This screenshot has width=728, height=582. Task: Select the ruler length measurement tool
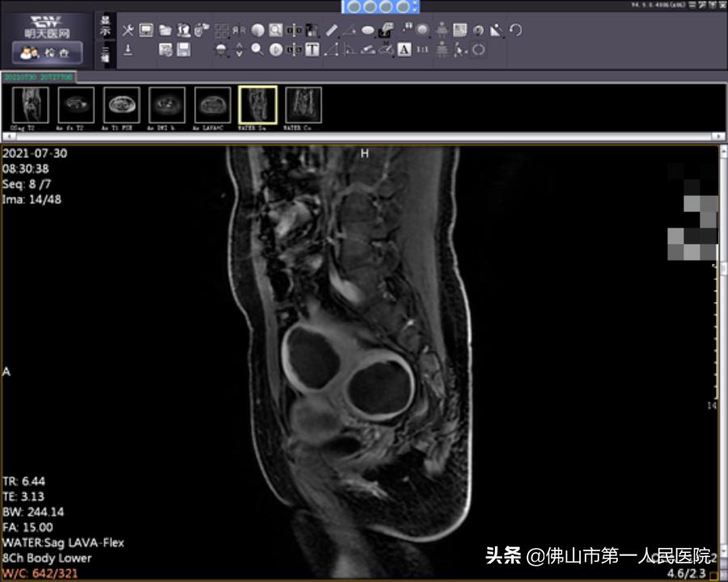tap(332, 30)
